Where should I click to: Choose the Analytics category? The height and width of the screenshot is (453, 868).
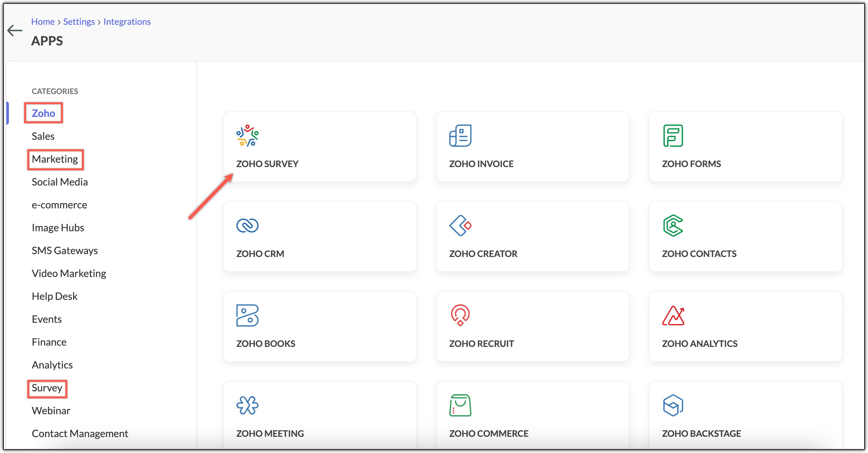pyautogui.click(x=52, y=365)
